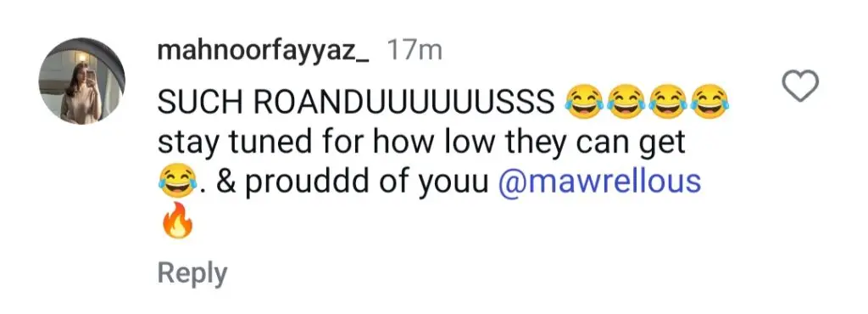Click the last laughing emoji in top row
Screen dimensions: 868x314
711,103
